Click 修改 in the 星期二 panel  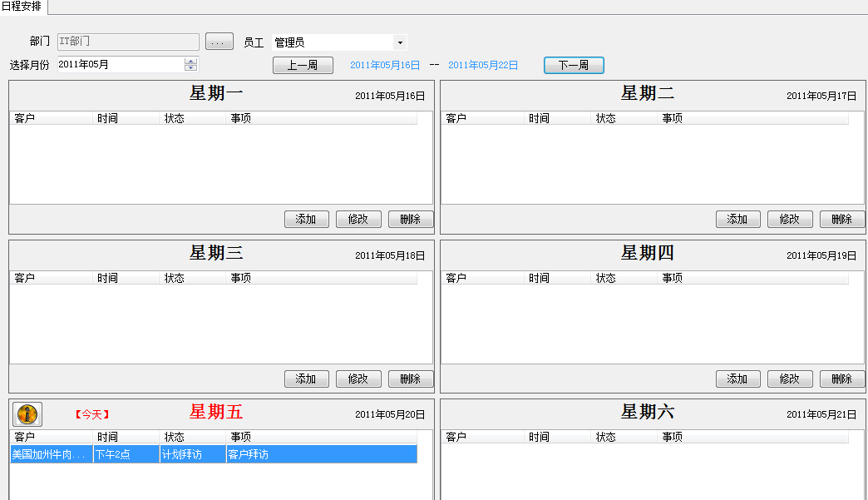(789, 220)
